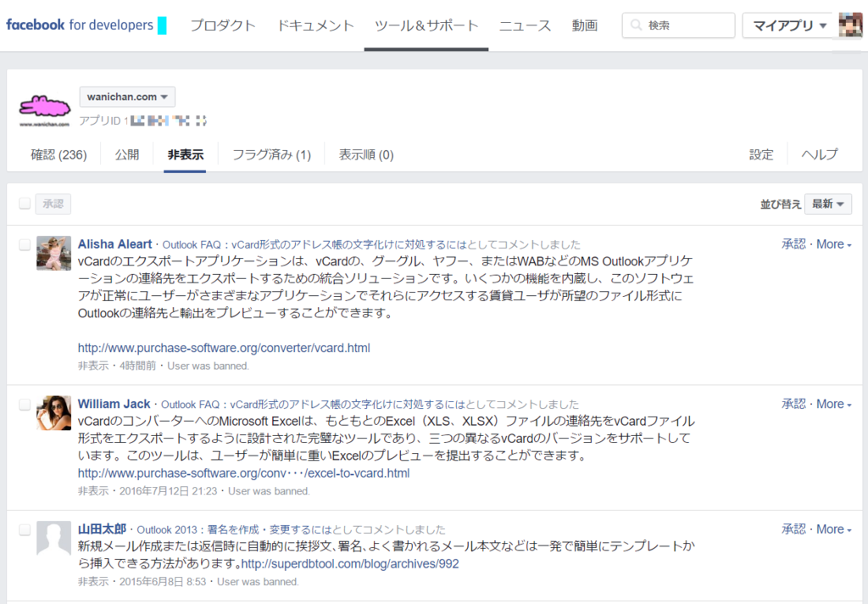
Task: Open the プロダクト menu
Action: point(223,25)
